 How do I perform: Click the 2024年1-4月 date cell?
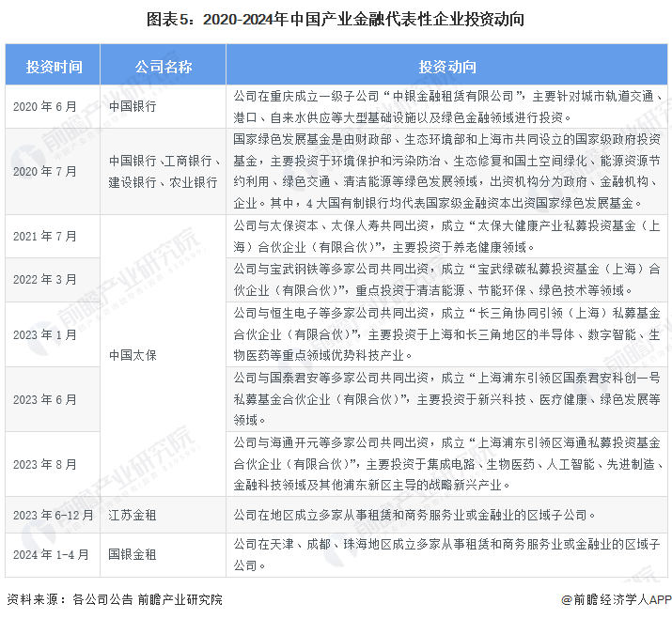53,555
